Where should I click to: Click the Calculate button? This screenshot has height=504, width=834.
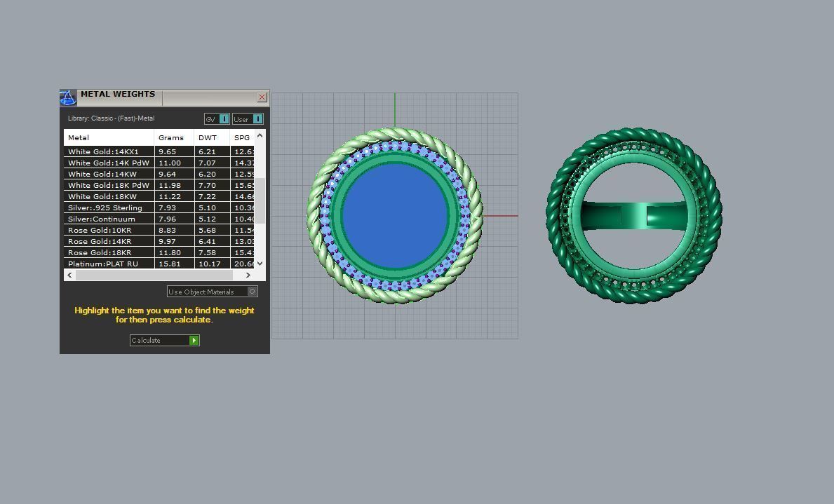(x=165, y=340)
